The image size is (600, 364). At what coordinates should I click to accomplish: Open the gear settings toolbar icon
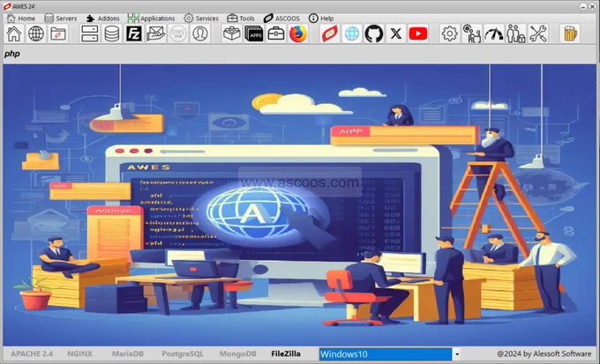pyautogui.click(x=450, y=33)
